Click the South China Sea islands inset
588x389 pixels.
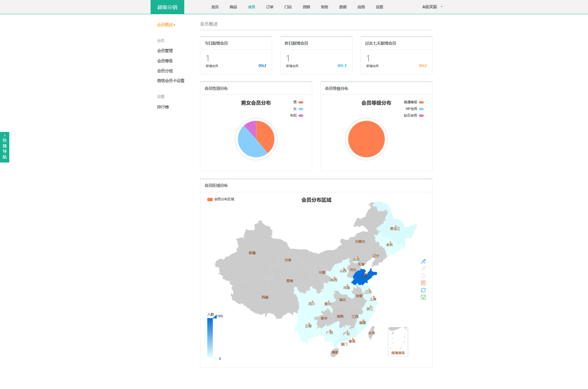pyautogui.click(x=398, y=341)
